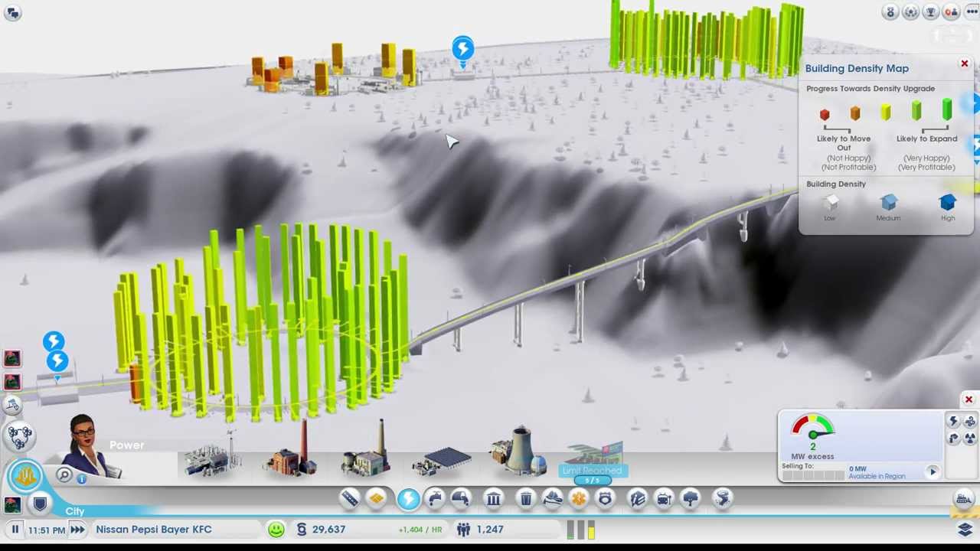This screenshot has width=980, height=551.
Task: Activate the bulldozer tool
Action: (964, 499)
